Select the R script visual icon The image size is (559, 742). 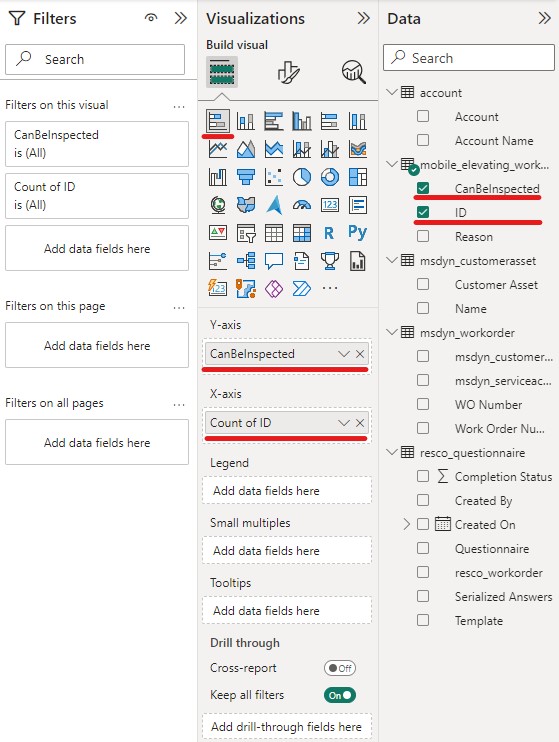point(329,233)
